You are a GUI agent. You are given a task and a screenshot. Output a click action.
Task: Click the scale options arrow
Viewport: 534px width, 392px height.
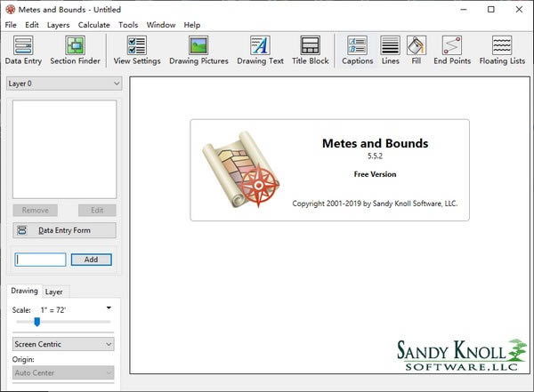click(x=109, y=308)
